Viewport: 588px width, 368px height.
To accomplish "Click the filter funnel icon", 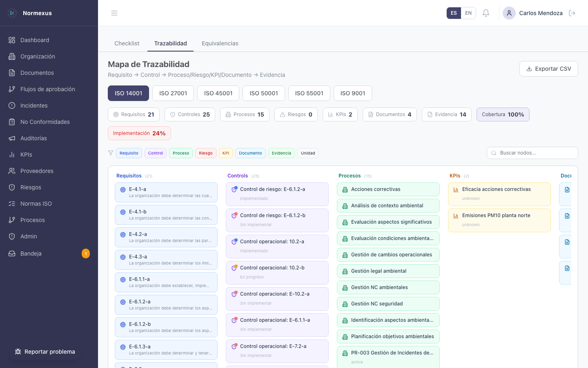I will coord(111,153).
